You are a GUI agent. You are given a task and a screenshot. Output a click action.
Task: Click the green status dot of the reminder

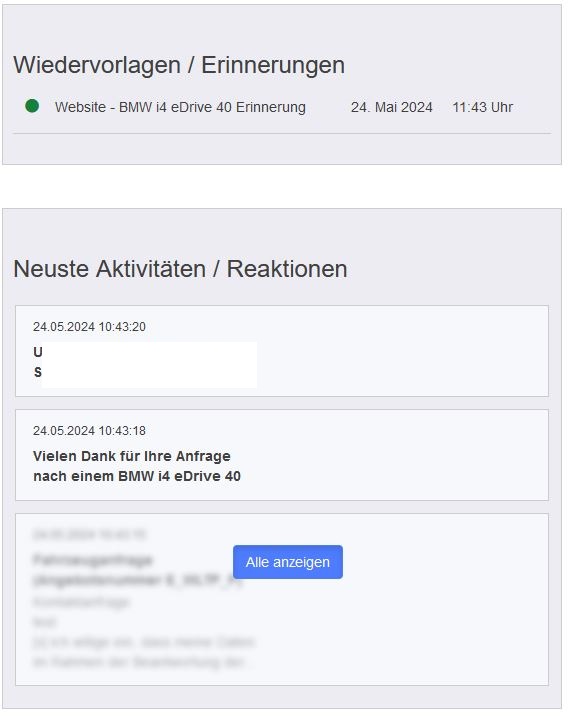click(x=32, y=106)
